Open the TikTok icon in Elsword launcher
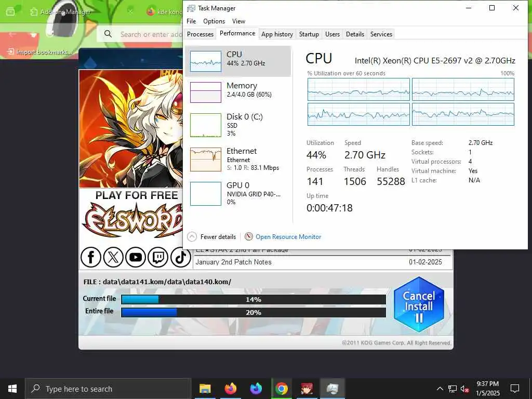 pyautogui.click(x=180, y=257)
